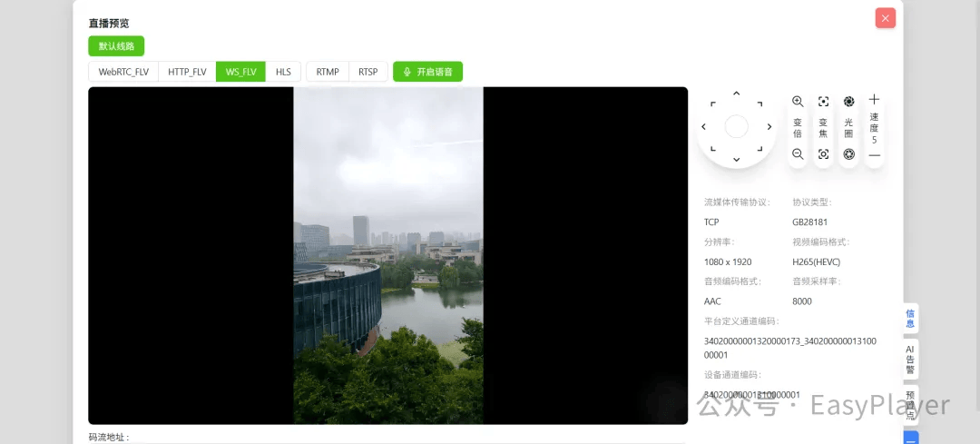Decrease PTZ speed with minus sign

coord(875,155)
